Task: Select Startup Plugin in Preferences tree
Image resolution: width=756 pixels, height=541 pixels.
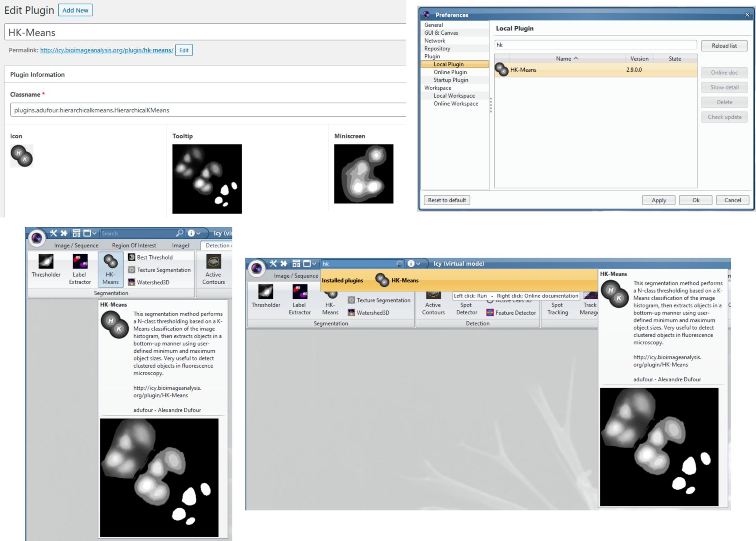Action: 451,80
